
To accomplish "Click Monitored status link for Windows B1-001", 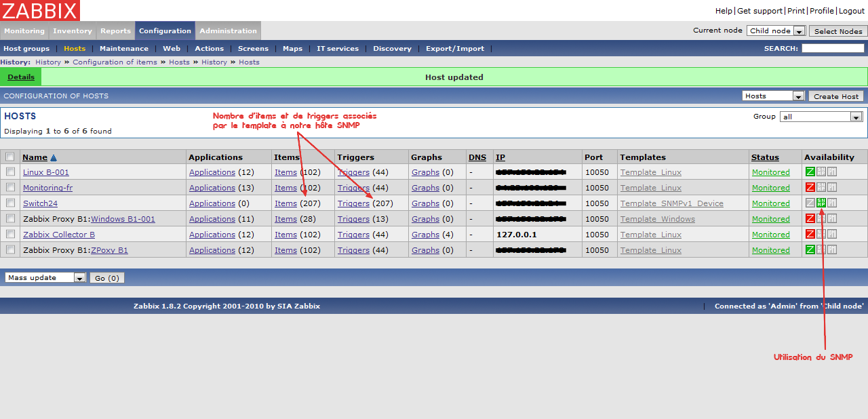I will 770,219.
